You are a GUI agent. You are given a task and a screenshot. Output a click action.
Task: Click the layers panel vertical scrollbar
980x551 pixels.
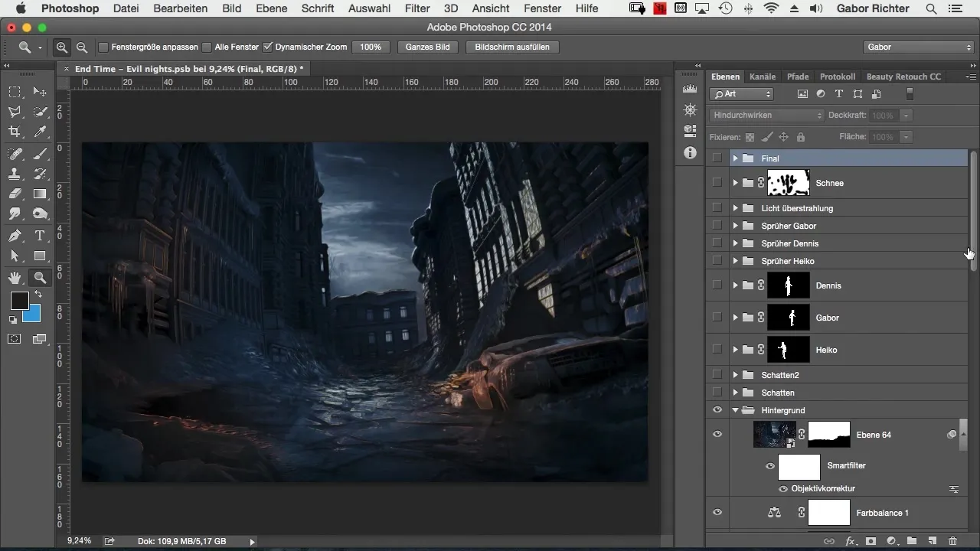pos(973,210)
